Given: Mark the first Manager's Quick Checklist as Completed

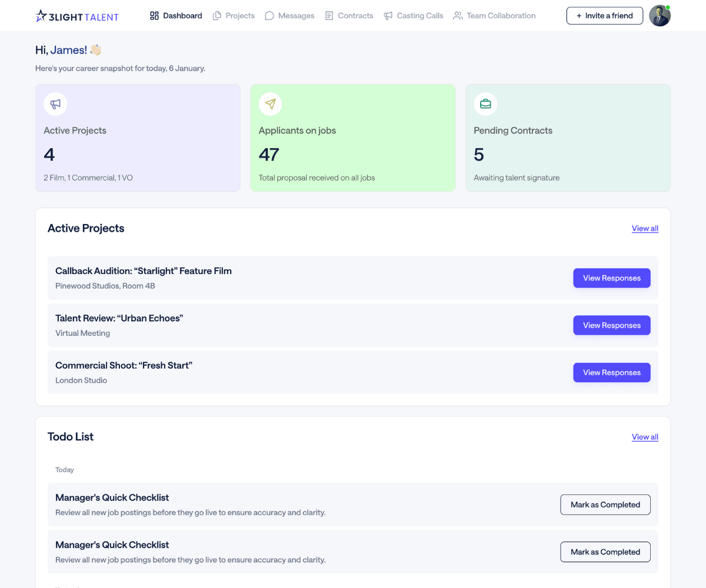Looking at the screenshot, I should [605, 505].
